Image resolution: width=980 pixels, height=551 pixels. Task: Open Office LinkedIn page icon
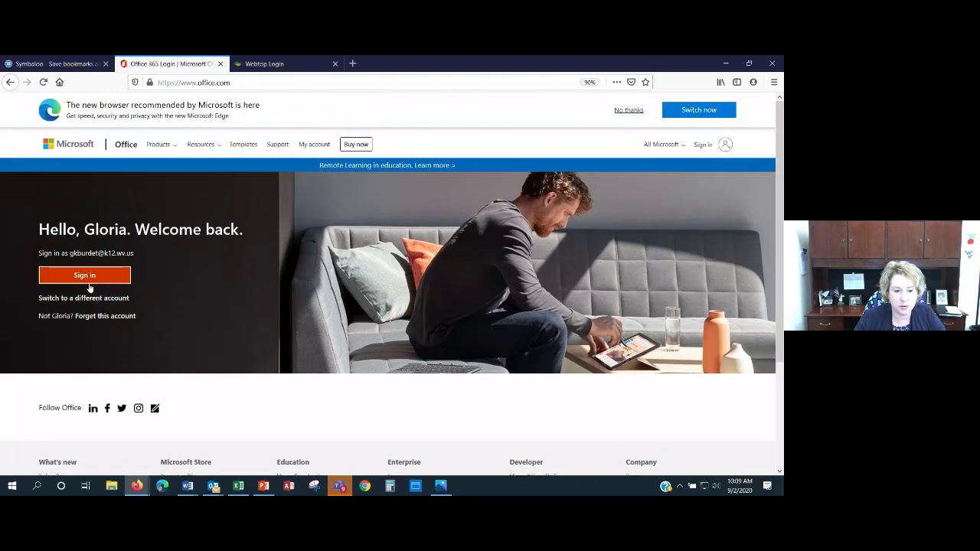coord(93,409)
